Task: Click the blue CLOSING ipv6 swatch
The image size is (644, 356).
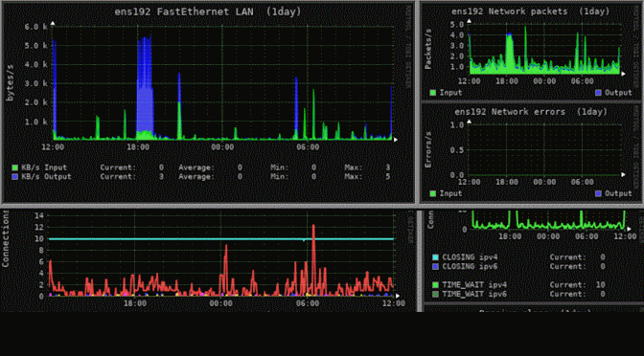Action: [435, 267]
